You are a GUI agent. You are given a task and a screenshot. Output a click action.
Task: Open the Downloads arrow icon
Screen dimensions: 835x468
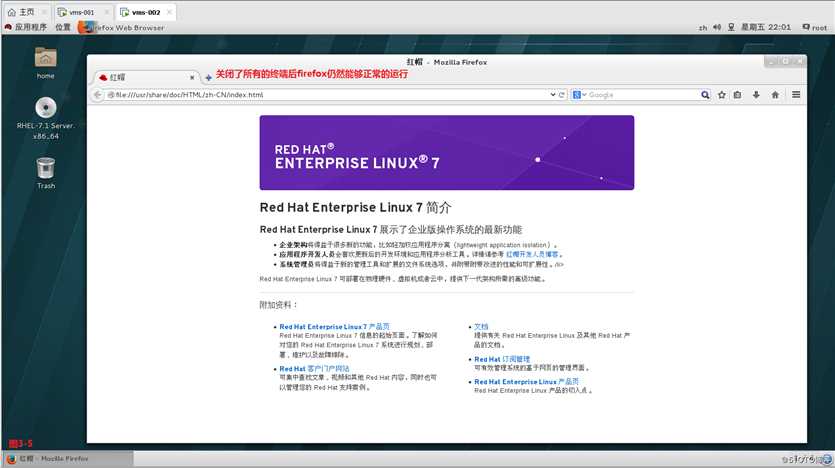(x=756, y=95)
